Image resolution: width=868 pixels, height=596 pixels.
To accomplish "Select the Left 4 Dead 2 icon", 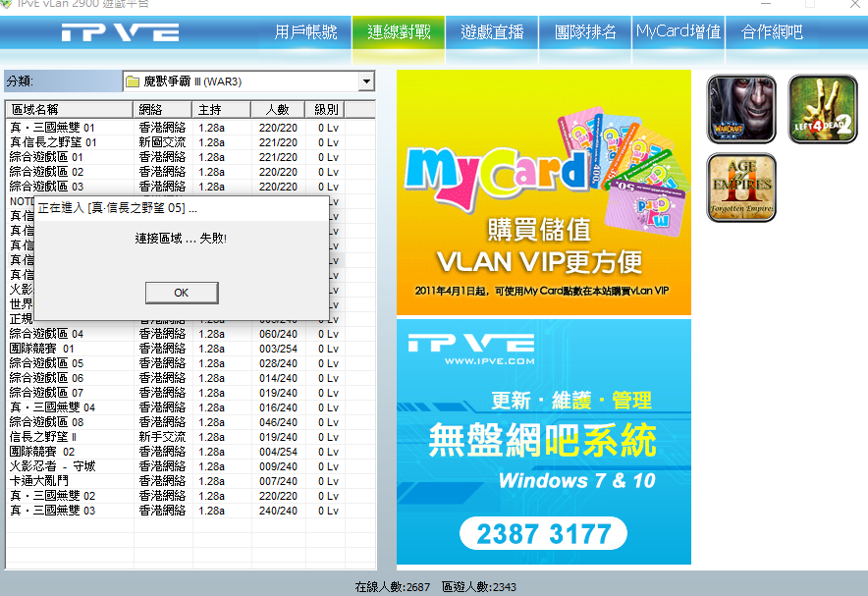I will [x=823, y=109].
